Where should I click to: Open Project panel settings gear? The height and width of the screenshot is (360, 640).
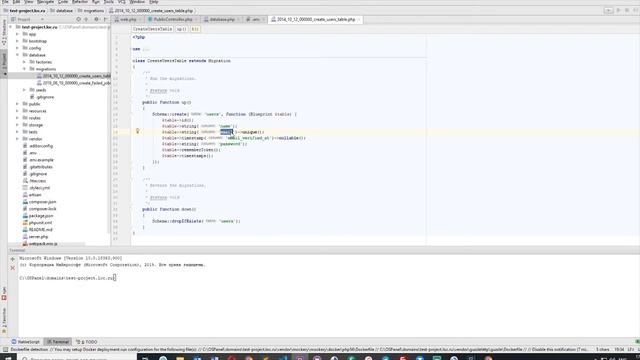tap(96, 20)
